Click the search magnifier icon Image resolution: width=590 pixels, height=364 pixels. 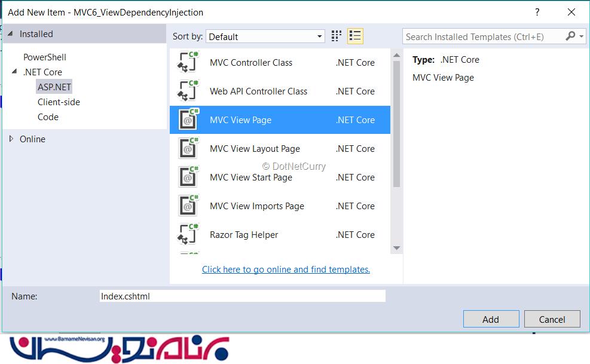click(570, 36)
